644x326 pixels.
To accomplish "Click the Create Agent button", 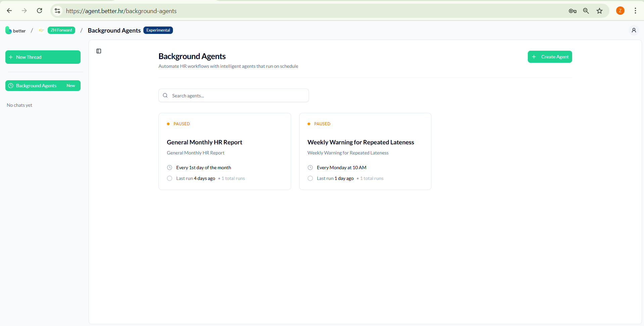I will 550,57.
